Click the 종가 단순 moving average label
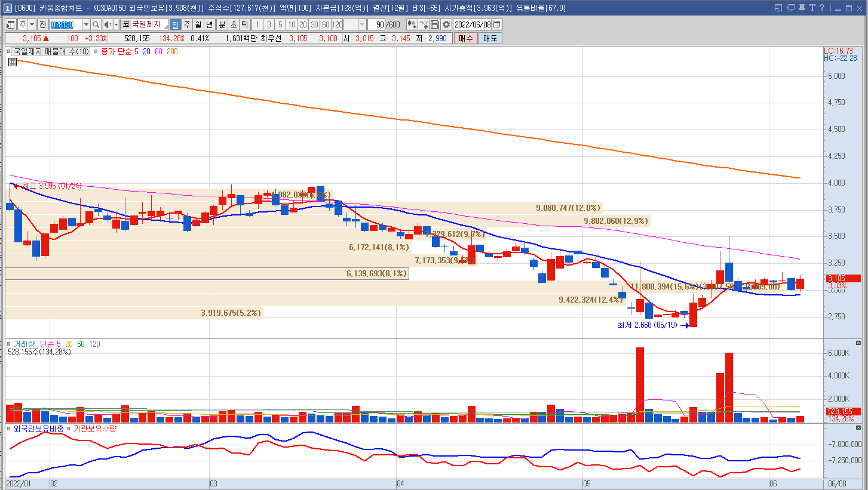Screen dimensions: 868x490 [x=116, y=52]
